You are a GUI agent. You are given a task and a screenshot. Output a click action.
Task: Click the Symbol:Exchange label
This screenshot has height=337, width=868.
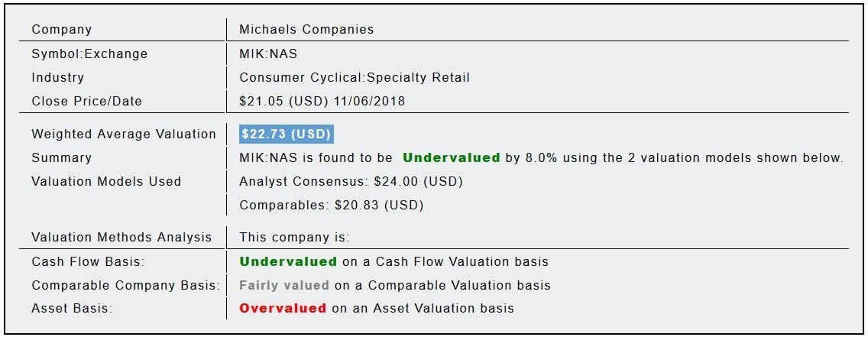point(89,54)
